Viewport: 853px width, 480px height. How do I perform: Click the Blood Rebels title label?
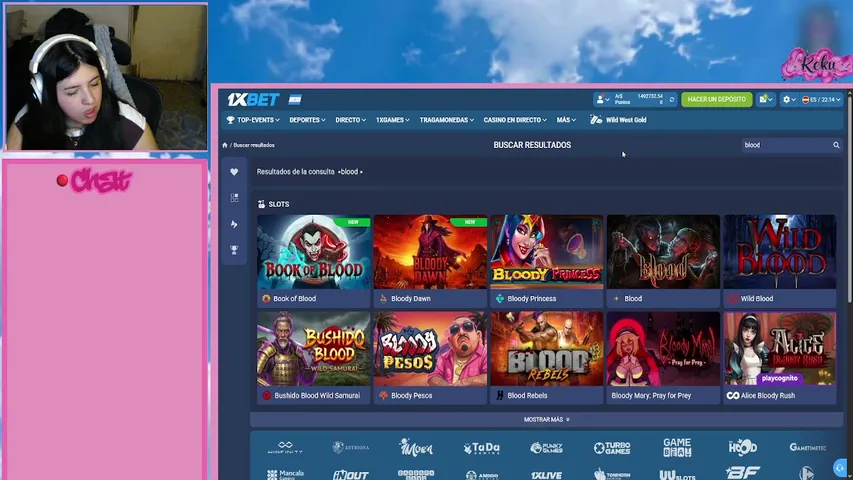(527, 396)
